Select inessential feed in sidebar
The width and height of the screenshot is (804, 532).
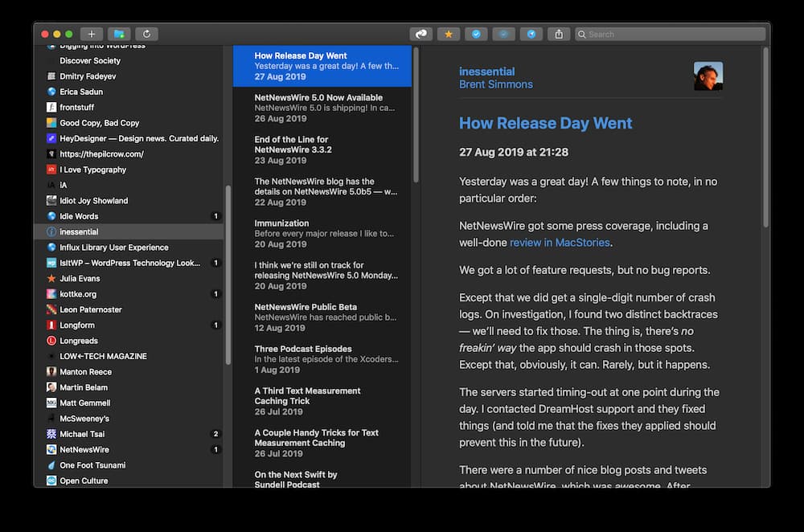click(x=129, y=231)
